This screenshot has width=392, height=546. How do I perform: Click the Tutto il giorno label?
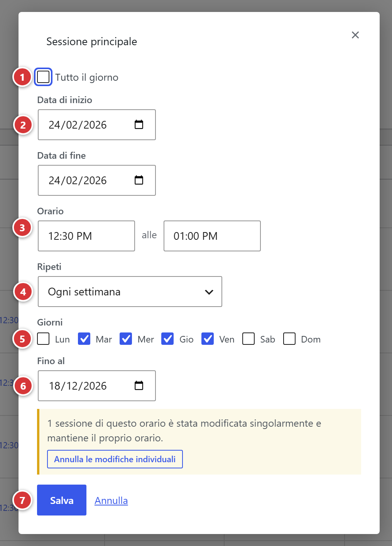tap(87, 77)
